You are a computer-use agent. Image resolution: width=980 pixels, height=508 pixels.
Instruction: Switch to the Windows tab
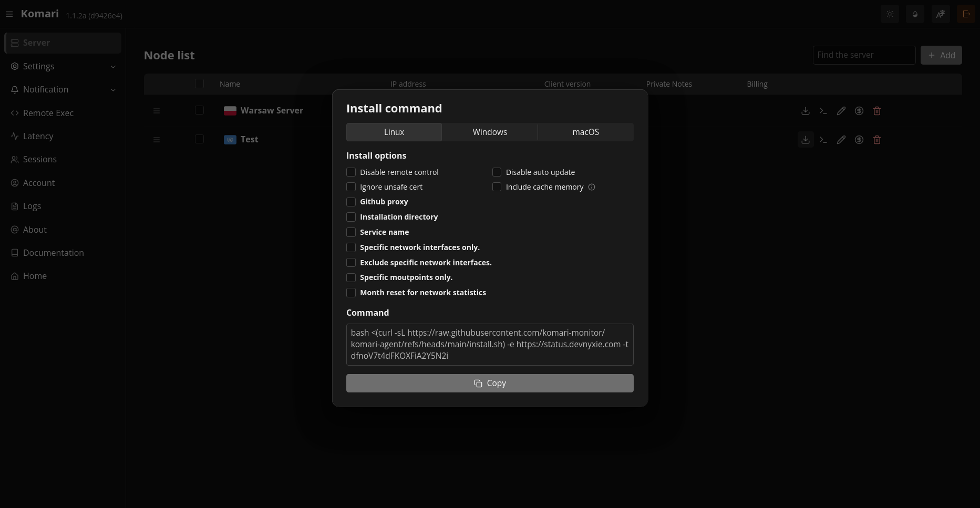point(490,132)
